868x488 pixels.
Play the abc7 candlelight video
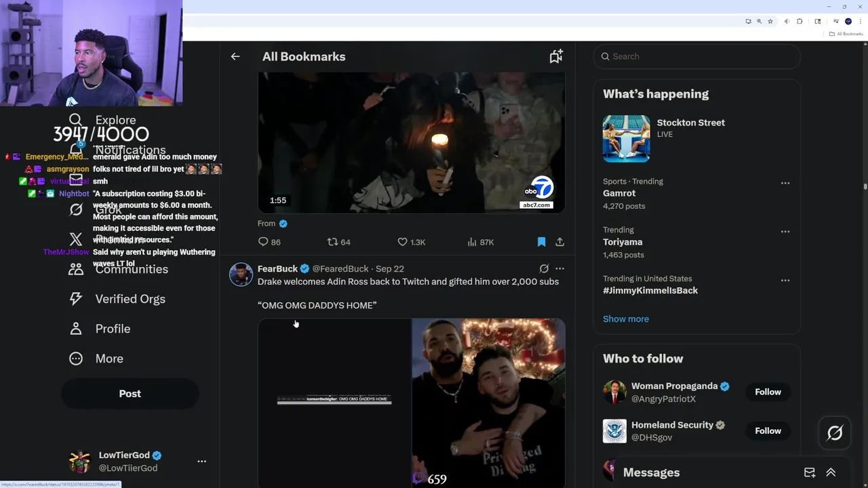pyautogui.click(x=411, y=142)
